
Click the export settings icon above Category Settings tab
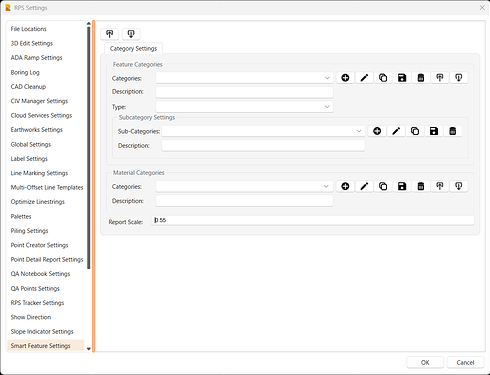coord(131,34)
